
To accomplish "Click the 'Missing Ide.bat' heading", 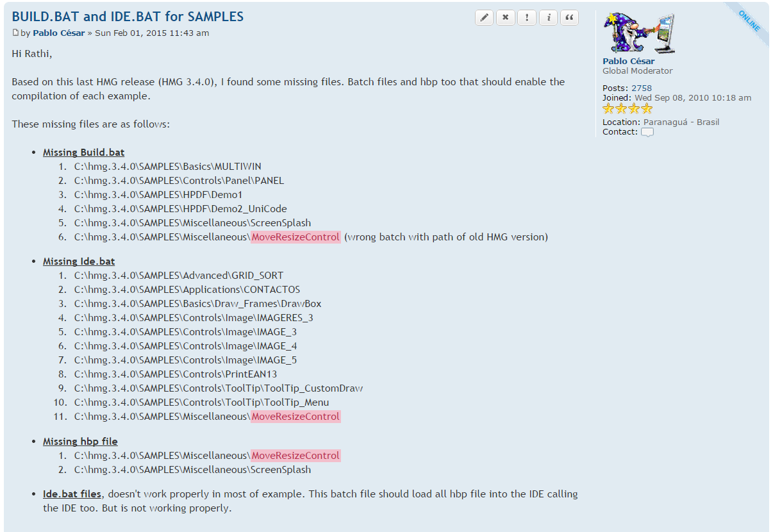I will coord(79,262).
